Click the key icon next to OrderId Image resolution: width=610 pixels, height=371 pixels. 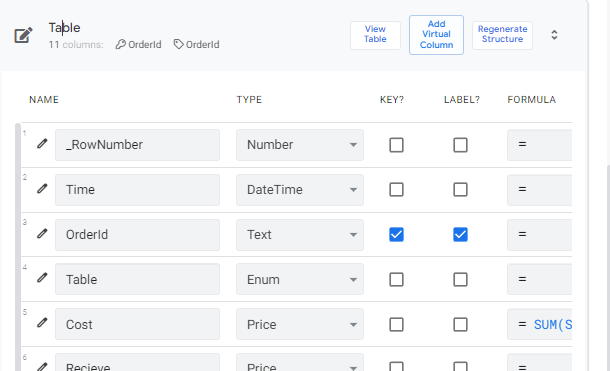(121, 44)
